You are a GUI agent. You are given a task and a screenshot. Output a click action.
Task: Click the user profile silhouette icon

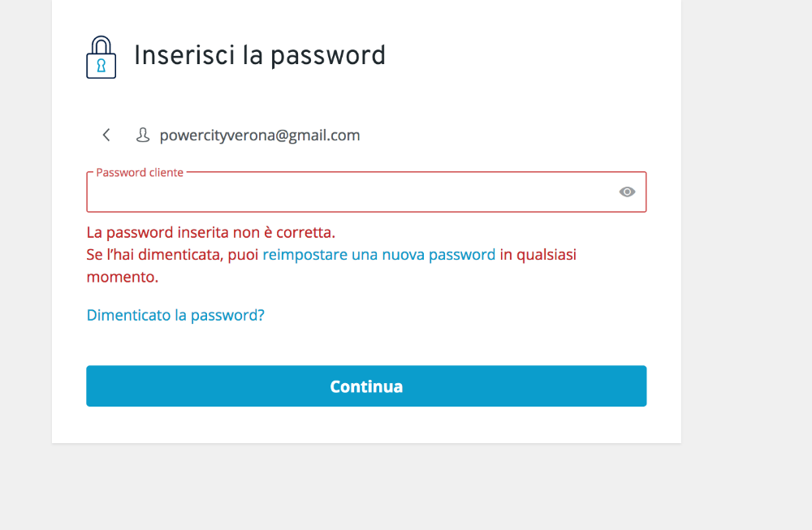142,135
